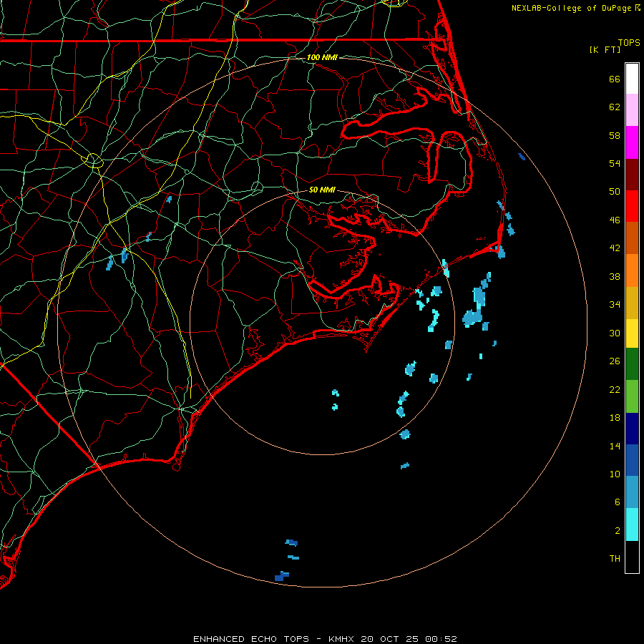Pick the cyan legend swatch
This screenshot has width=644, height=644.
[632, 525]
